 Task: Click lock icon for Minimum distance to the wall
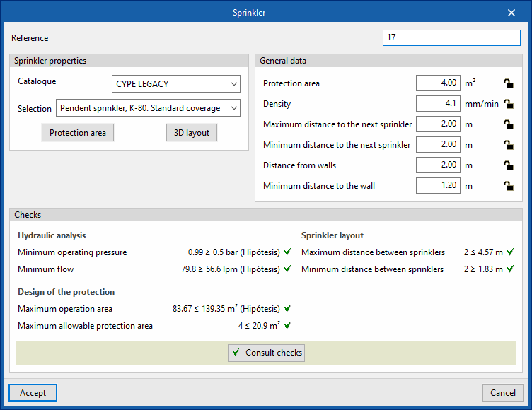(x=508, y=186)
